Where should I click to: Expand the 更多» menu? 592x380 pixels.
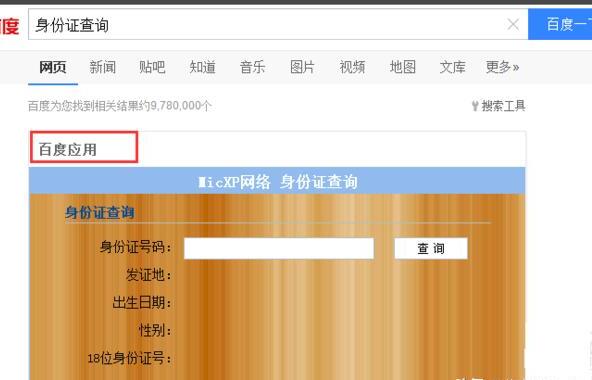pyautogui.click(x=503, y=68)
